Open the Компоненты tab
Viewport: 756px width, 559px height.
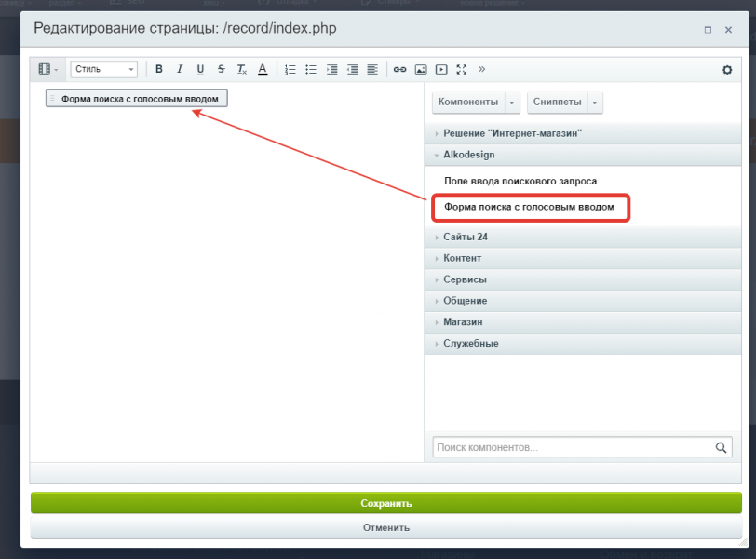pyautogui.click(x=467, y=102)
